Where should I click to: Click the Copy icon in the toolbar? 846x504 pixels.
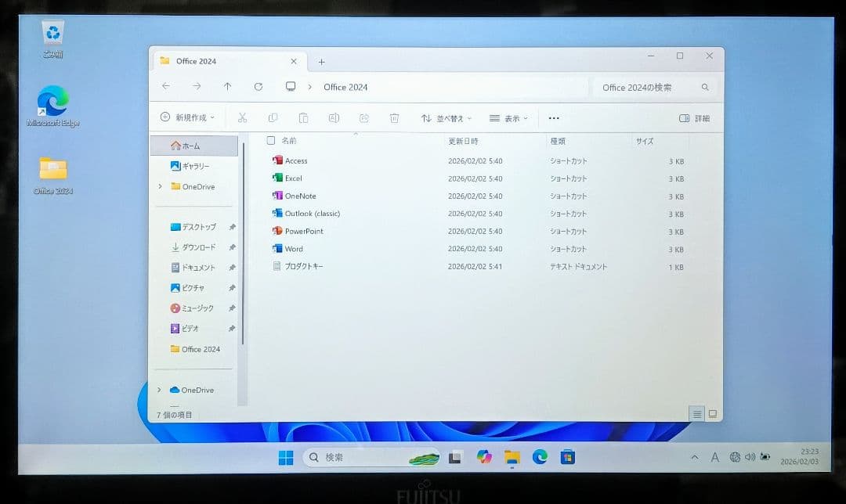273,117
